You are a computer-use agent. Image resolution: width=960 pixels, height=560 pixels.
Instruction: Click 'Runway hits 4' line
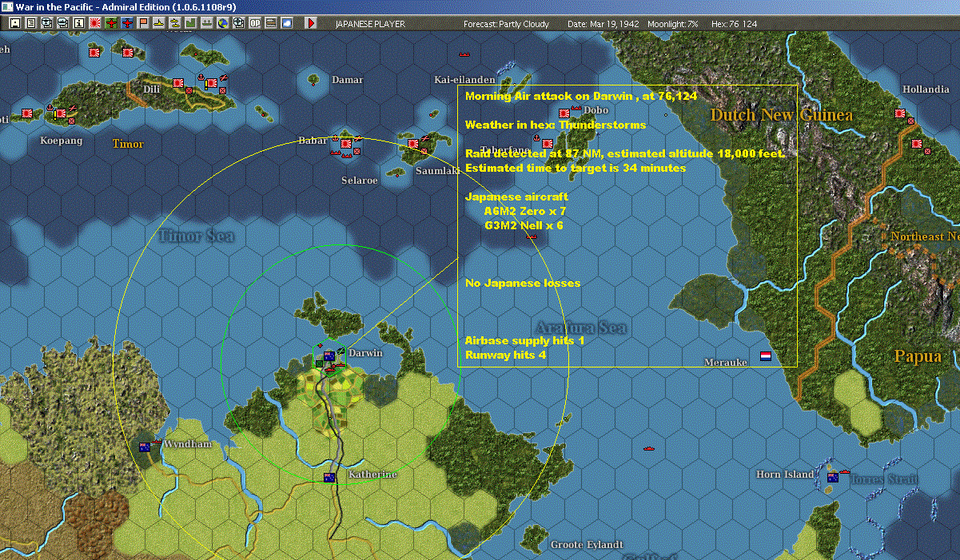pyautogui.click(x=505, y=355)
